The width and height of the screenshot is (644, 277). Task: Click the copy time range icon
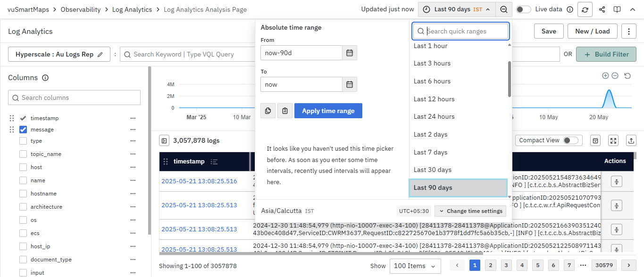click(268, 111)
